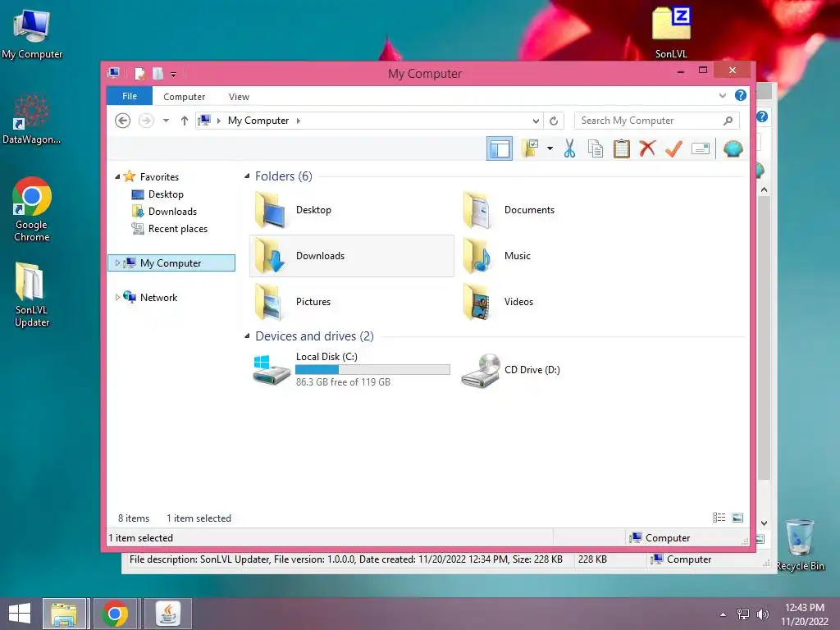
Task: Click the SonLVL Updater desktop folder
Action: coord(32,294)
